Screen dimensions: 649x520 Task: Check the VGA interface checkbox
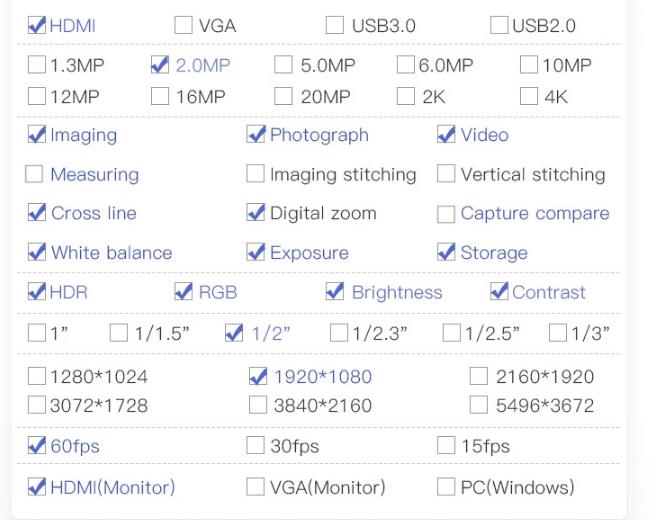tap(183, 25)
